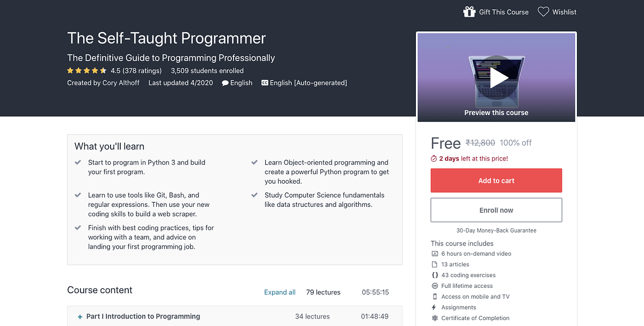Viewport: 644px width, 326px height.
Task: Click the Enroll now button
Action: point(496,209)
